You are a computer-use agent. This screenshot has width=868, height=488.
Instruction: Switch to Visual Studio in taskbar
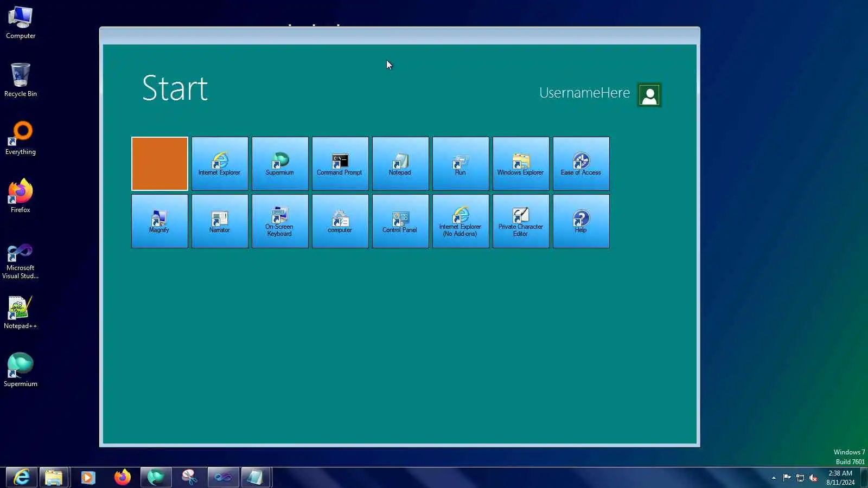point(223,478)
